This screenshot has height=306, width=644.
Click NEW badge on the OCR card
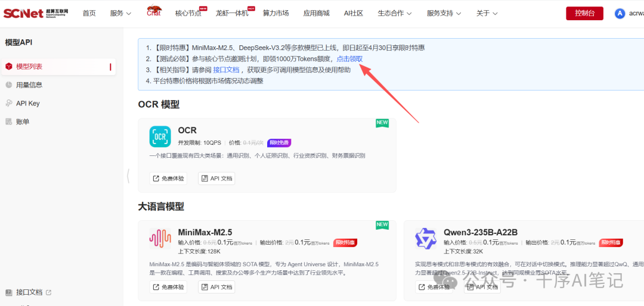click(382, 123)
